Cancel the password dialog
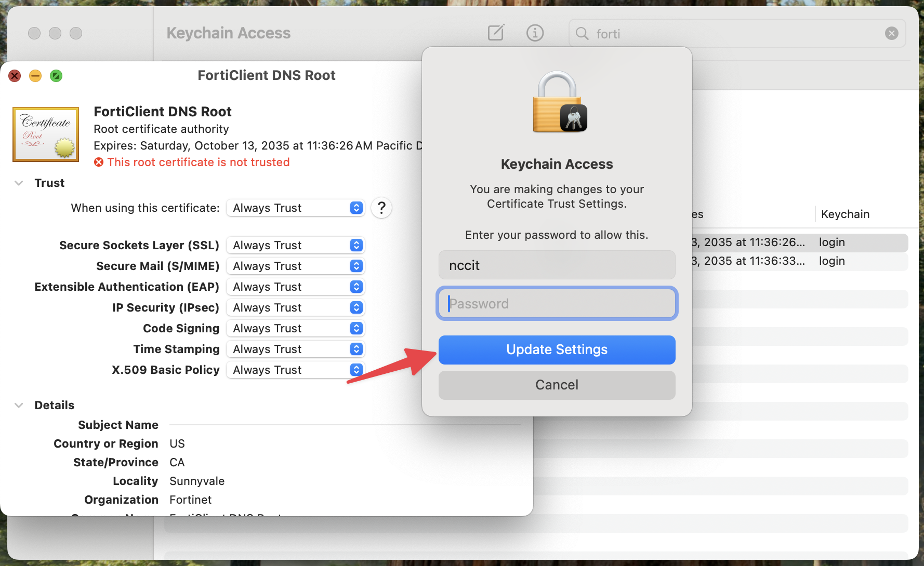 coord(557,385)
